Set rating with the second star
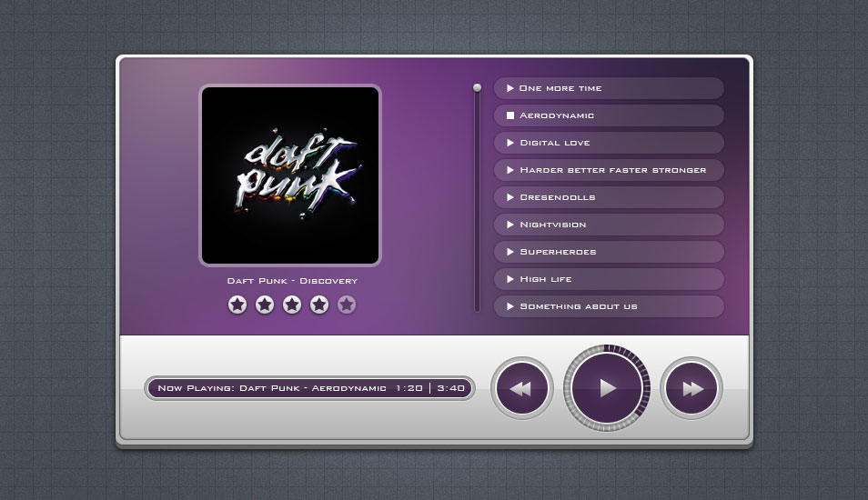 (x=265, y=305)
